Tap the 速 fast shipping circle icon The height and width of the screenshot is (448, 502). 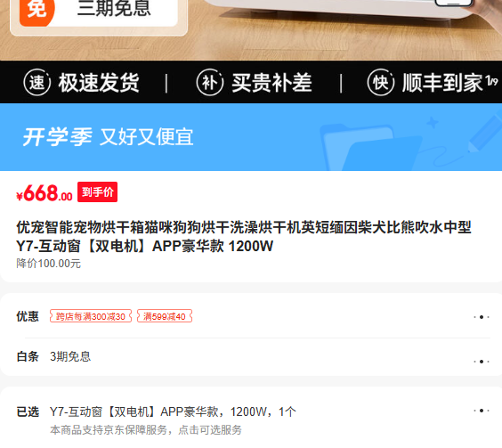[x=36, y=82]
